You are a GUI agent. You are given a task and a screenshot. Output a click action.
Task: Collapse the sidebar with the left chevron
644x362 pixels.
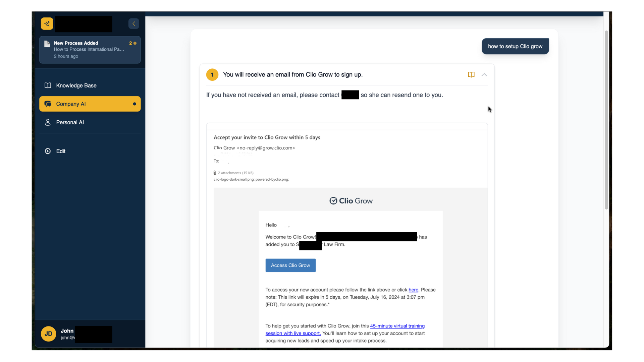(133, 23)
